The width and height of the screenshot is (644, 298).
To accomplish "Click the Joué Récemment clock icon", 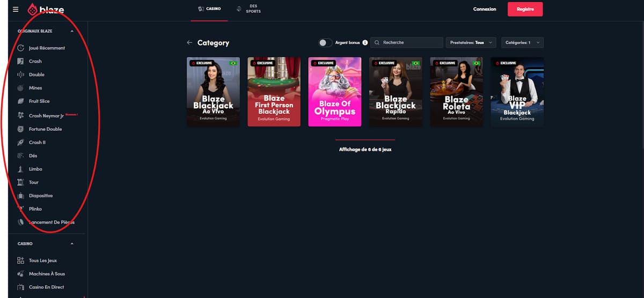I will coord(21,48).
